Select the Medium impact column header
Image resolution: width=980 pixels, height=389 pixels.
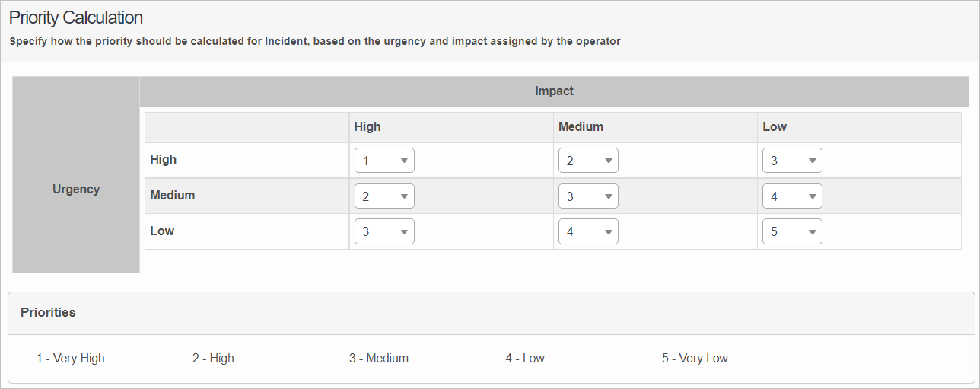581,127
